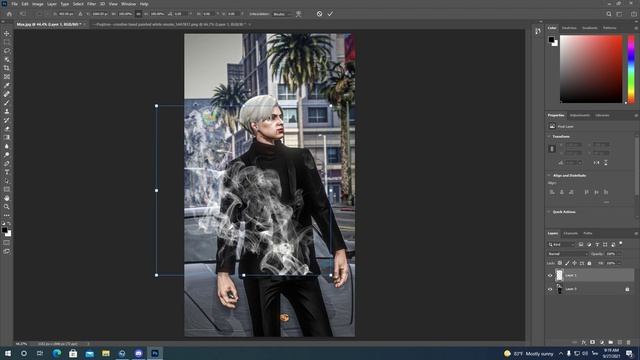Select Layer 0 in the Layers panel
The image size is (640, 360).
tap(590, 289)
